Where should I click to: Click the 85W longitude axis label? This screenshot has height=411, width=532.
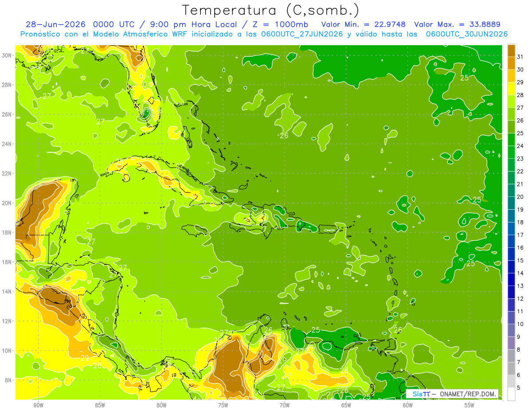[100, 405]
